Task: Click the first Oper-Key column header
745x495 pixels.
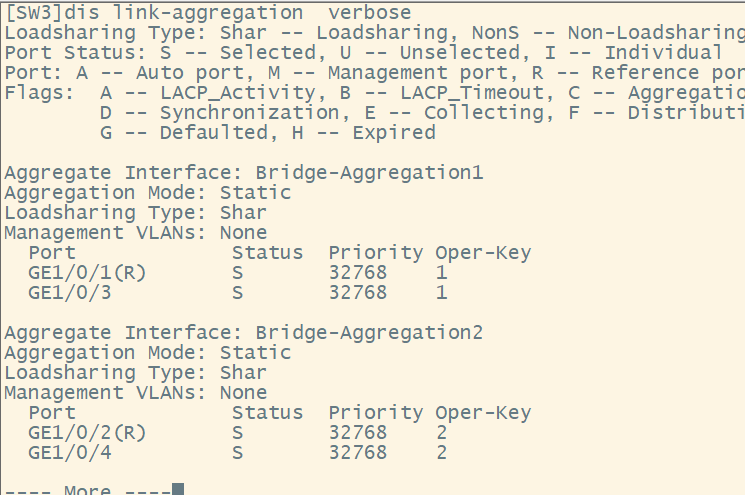Action: [x=483, y=252]
